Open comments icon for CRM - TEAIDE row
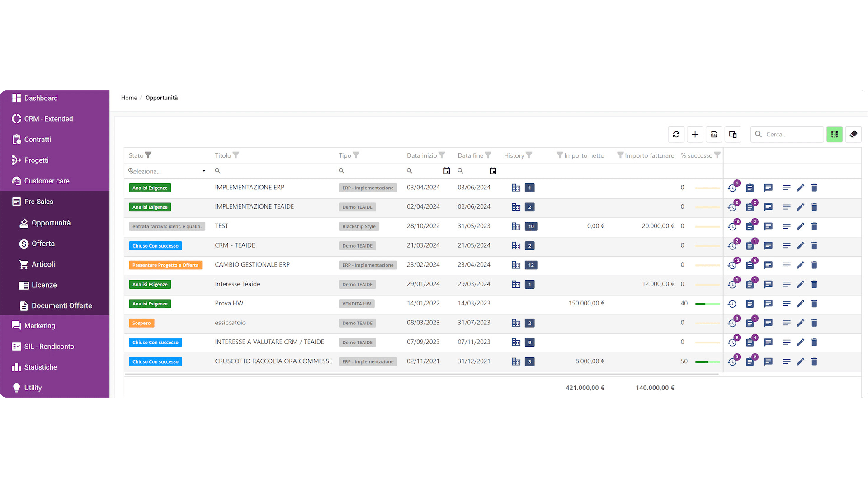 (x=768, y=246)
